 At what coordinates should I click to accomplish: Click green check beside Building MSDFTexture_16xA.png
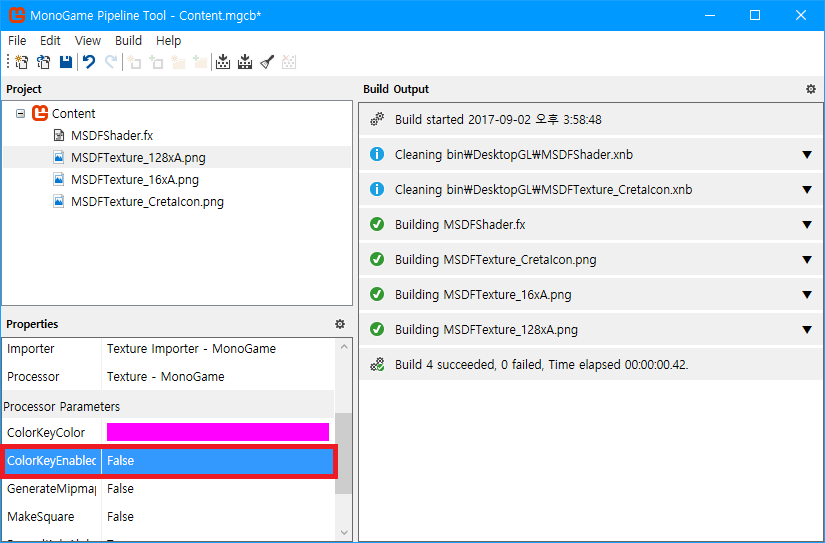(x=377, y=294)
